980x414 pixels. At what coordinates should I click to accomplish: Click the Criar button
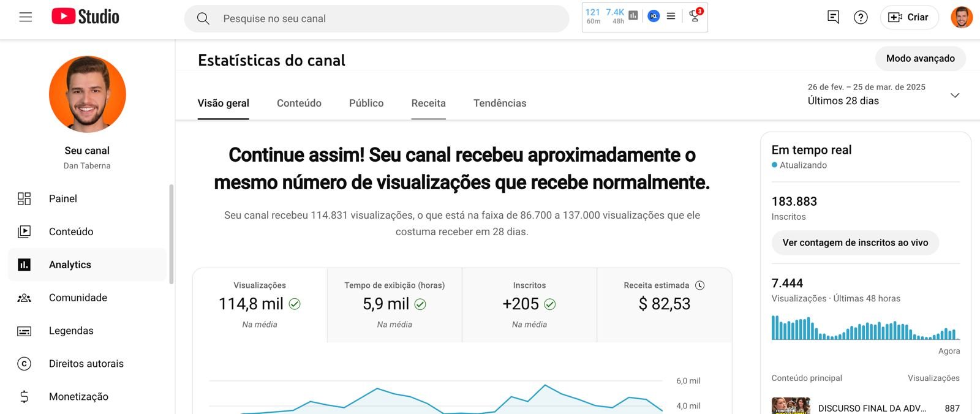[x=909, y=17]
